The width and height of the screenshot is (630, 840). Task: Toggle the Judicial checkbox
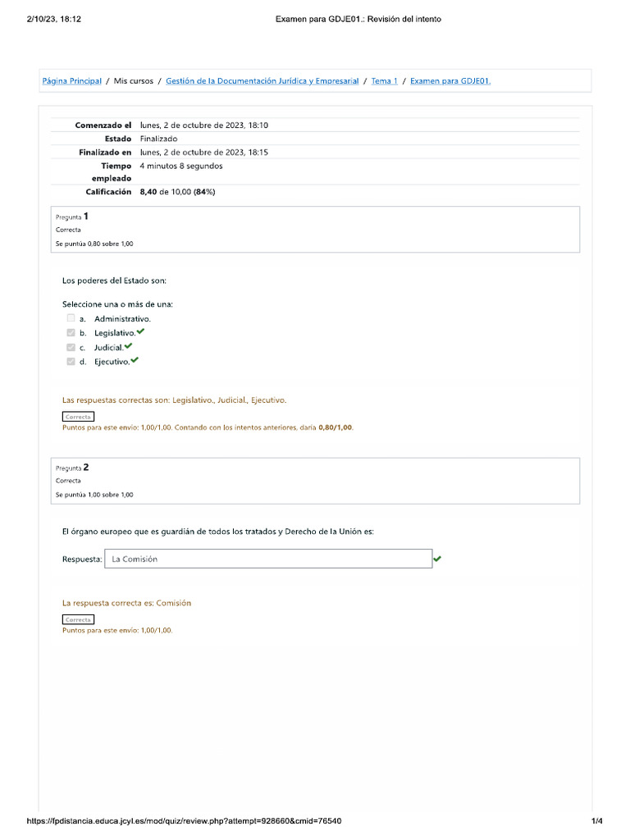pos(71,347)
